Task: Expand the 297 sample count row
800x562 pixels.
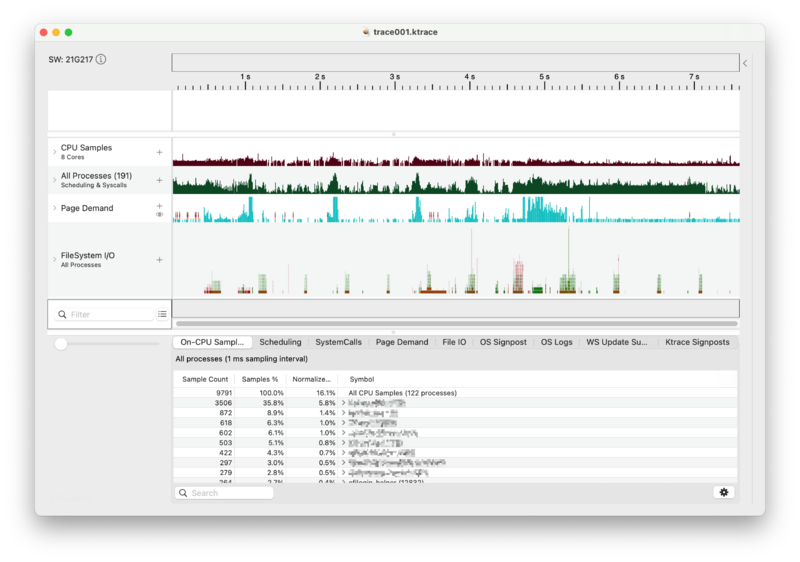Action: pos(343,463)
